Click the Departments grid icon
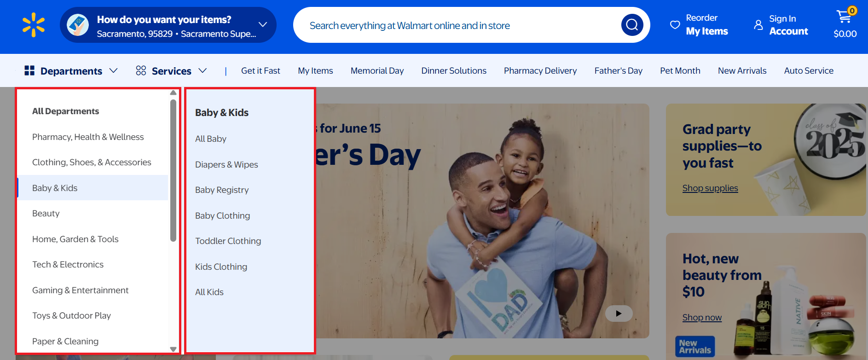The width and height of the screenshot is (868, 360). (x=29, y=70)
